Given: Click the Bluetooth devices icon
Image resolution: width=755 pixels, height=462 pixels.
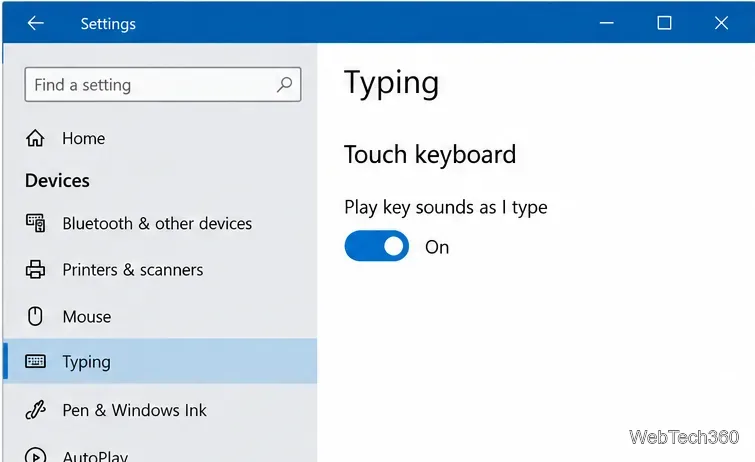Looking at the screenshot, I should [35, 223].
